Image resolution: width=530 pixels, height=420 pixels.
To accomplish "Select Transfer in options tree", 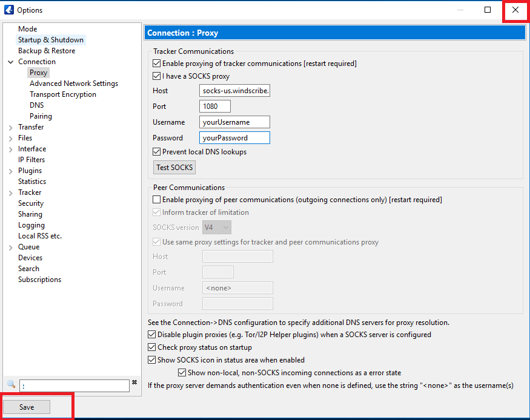I will 31,127.
